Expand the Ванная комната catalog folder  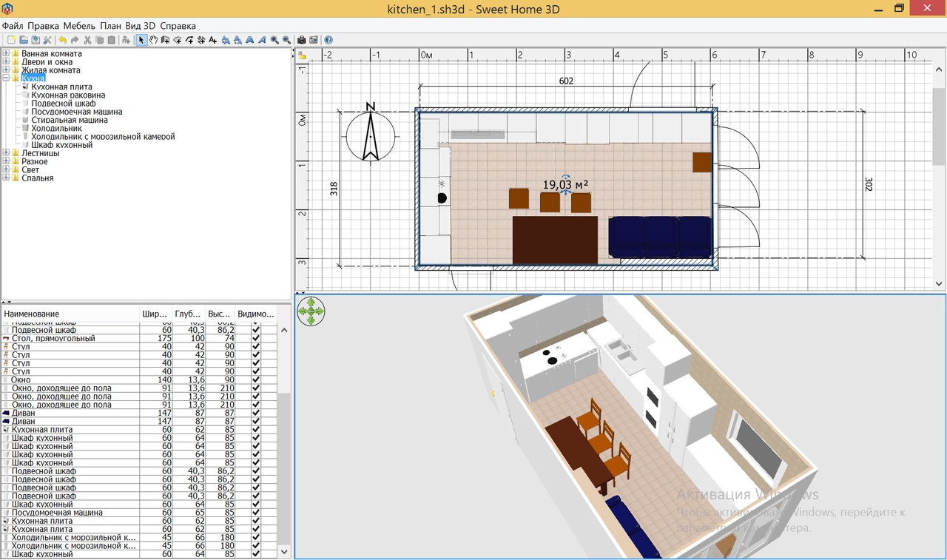point(6,53)
